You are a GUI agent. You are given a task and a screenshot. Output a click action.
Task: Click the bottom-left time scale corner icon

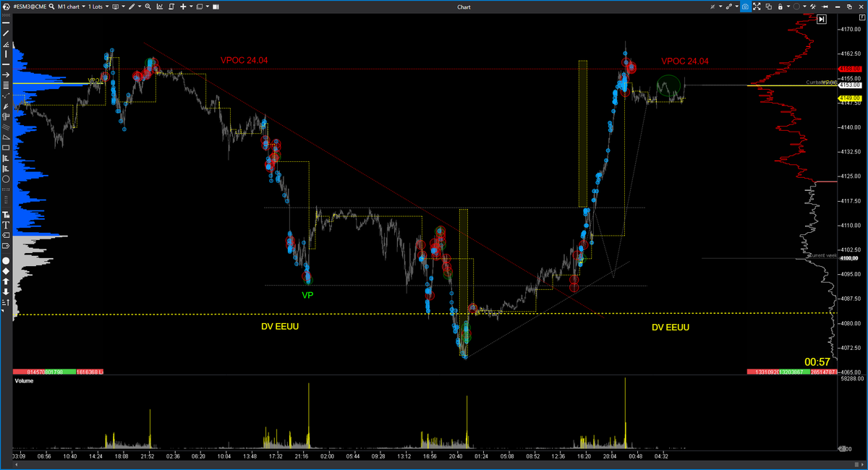point(17,464)
